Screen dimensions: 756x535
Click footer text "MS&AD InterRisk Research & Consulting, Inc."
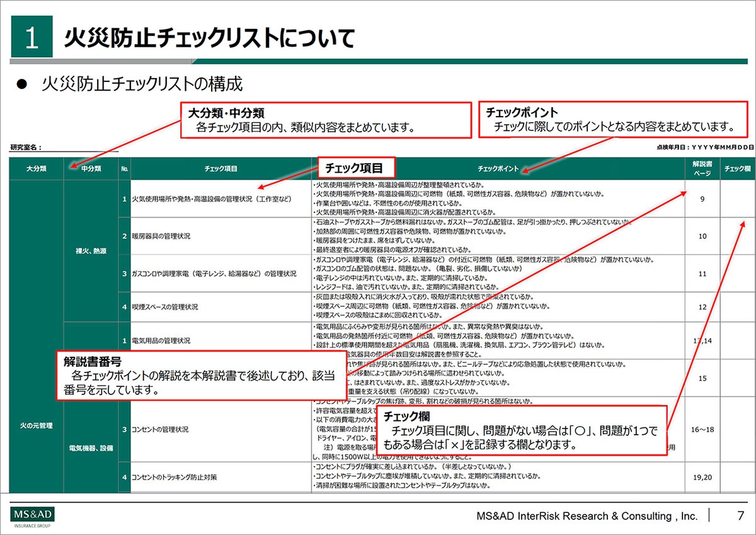[587, 516]
